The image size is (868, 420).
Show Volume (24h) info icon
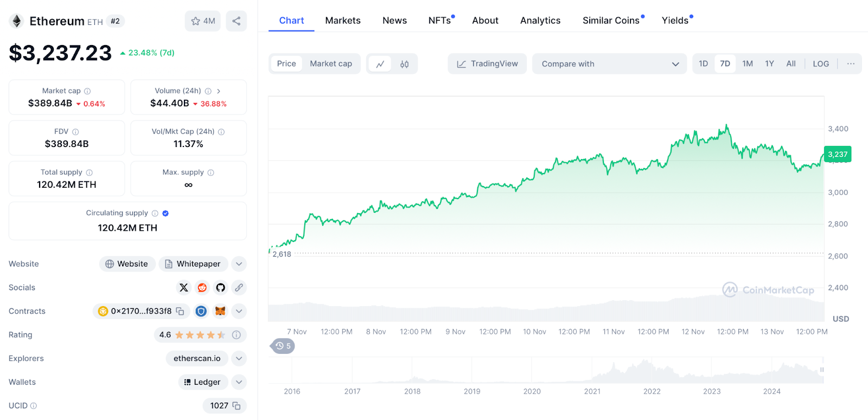208,91
